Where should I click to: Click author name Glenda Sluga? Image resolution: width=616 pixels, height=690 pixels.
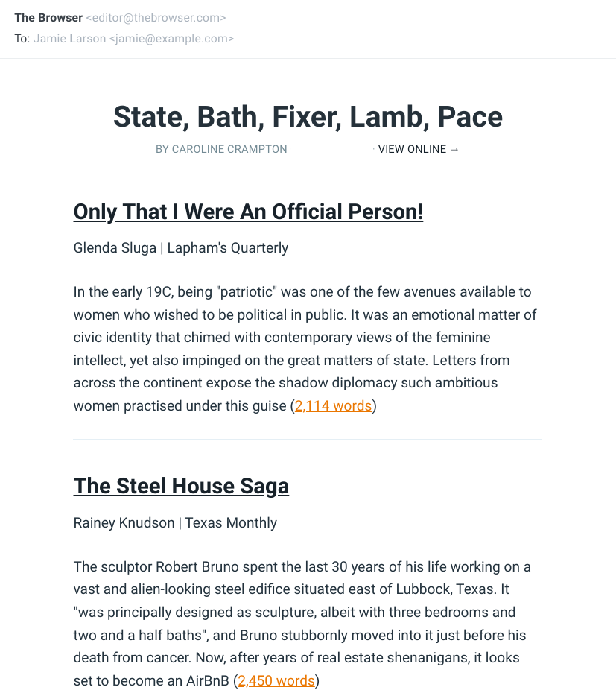click(115, 248)
